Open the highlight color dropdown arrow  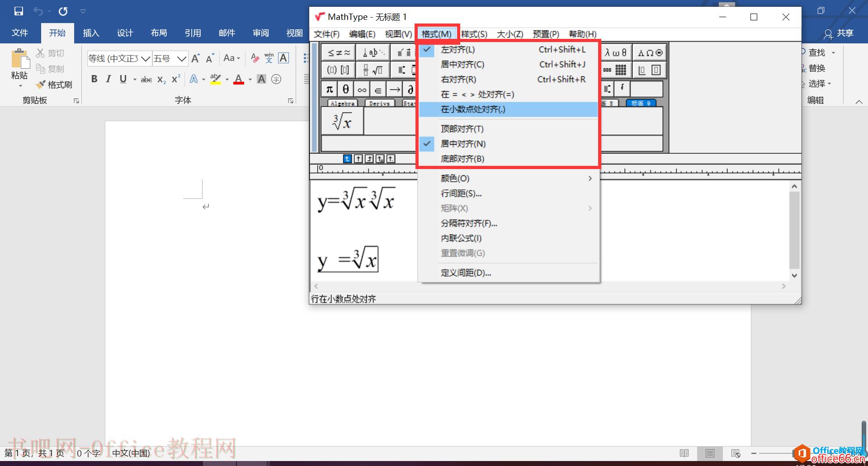click(227, 80)
